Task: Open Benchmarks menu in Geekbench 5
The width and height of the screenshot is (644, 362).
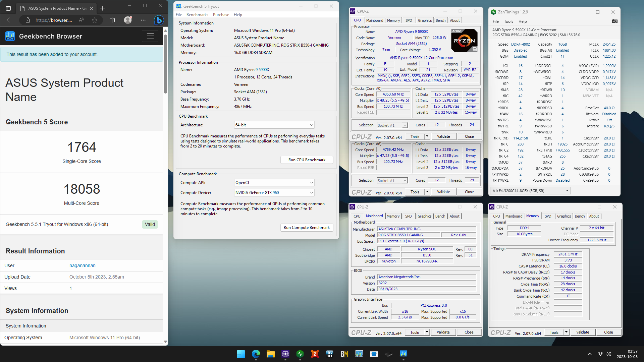Action: click(x=197, y=15)
